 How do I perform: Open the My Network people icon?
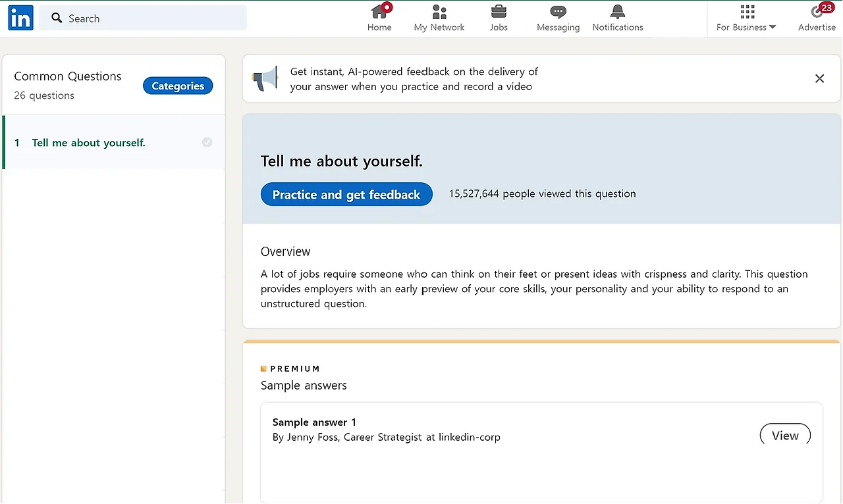[x=439, y=11]
